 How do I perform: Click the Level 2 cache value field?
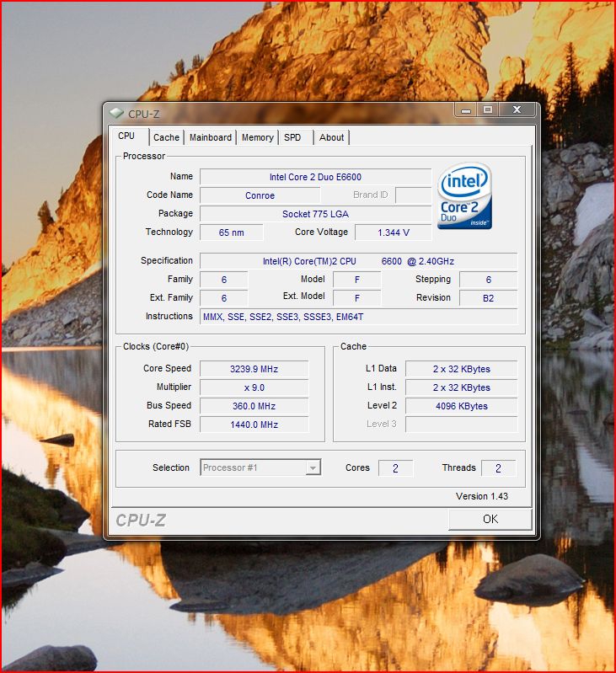point(460,406)
